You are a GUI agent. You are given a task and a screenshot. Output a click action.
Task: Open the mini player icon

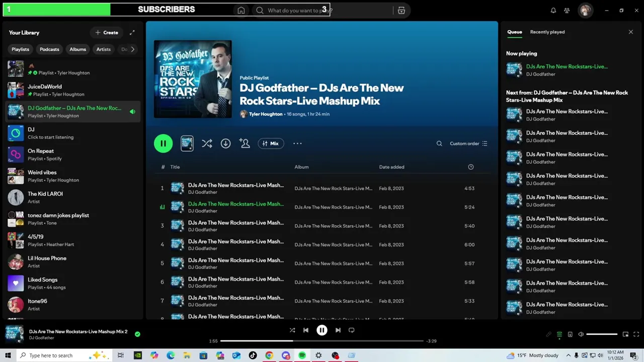tap(625, 334)
